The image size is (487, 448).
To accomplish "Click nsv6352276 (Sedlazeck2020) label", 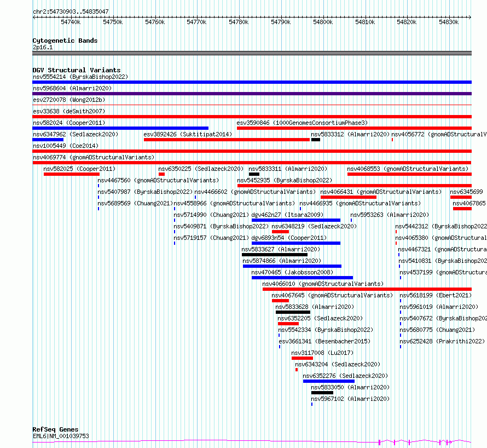I will point(345,376).
